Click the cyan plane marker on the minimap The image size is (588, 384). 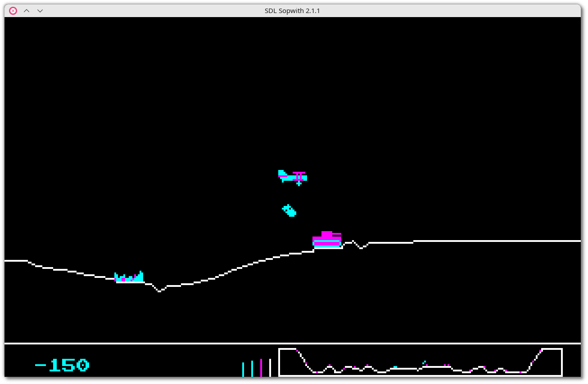[x=424, y=362]
